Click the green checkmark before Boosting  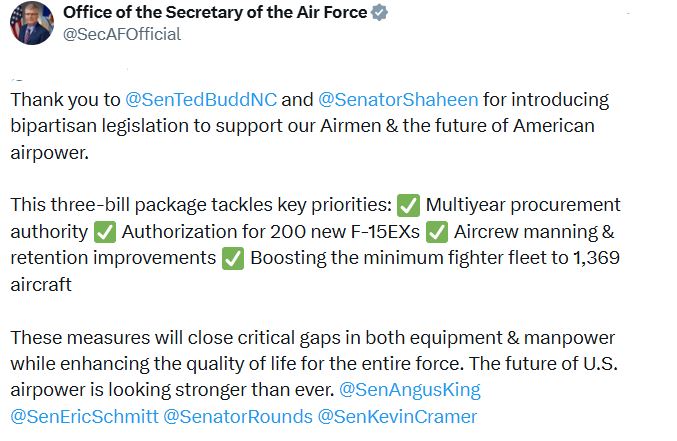[233, 257]
